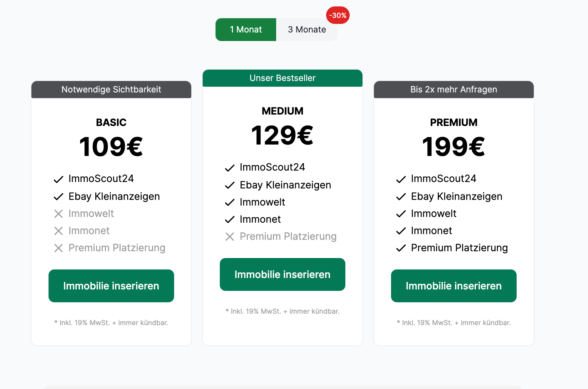Click the Unser Bestseller banner
The image size is (588, 389).
click(x=283, y=78)
